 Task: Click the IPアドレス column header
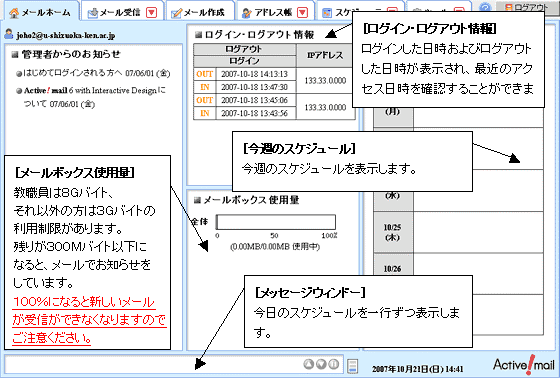point(325,55)
